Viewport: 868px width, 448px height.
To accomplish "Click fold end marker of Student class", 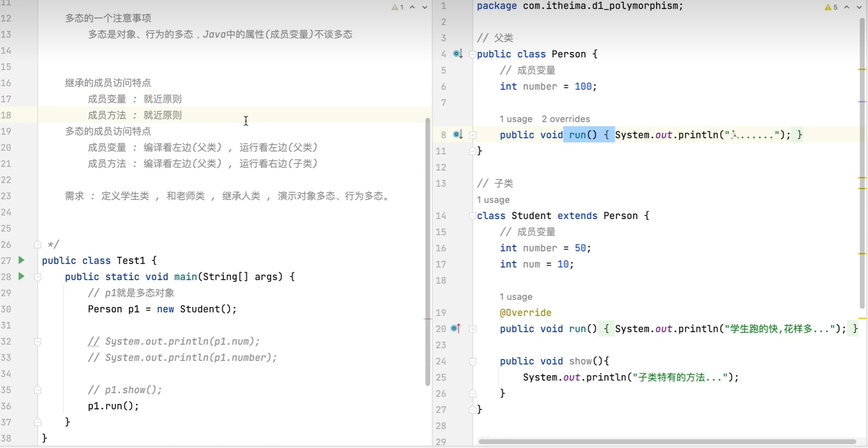I will pos(472,409).
